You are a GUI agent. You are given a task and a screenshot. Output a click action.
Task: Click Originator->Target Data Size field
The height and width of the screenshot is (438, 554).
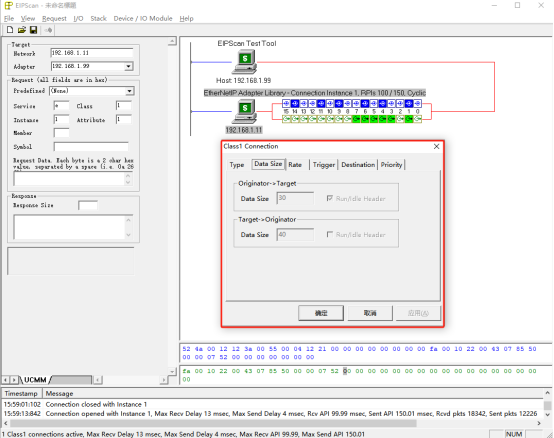295,198
